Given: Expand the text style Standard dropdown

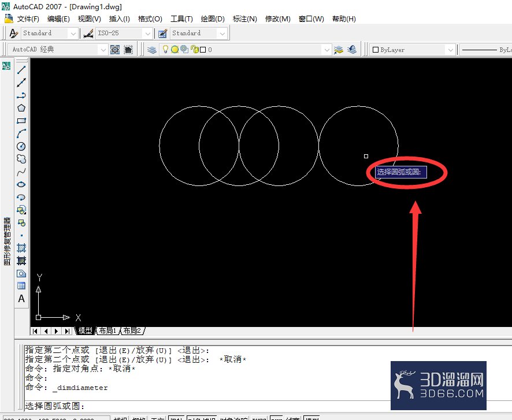Looking at the screenshot, I should click(x=73, y=34).
